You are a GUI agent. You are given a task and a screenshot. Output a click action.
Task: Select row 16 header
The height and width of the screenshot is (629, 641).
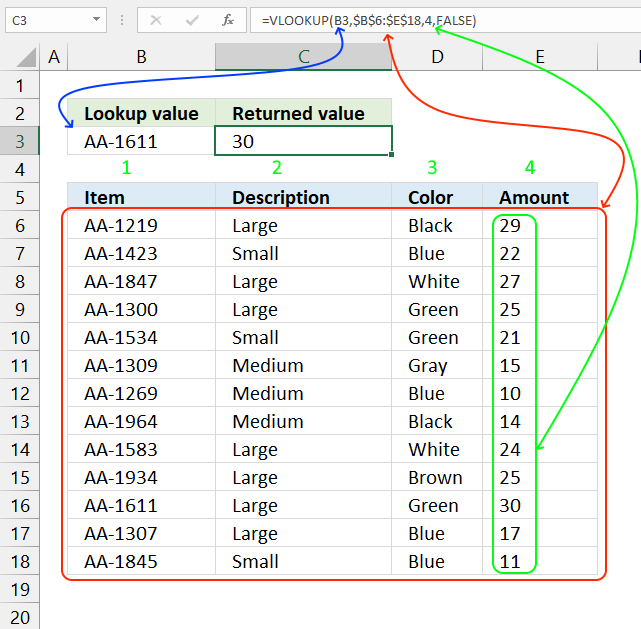20,506
